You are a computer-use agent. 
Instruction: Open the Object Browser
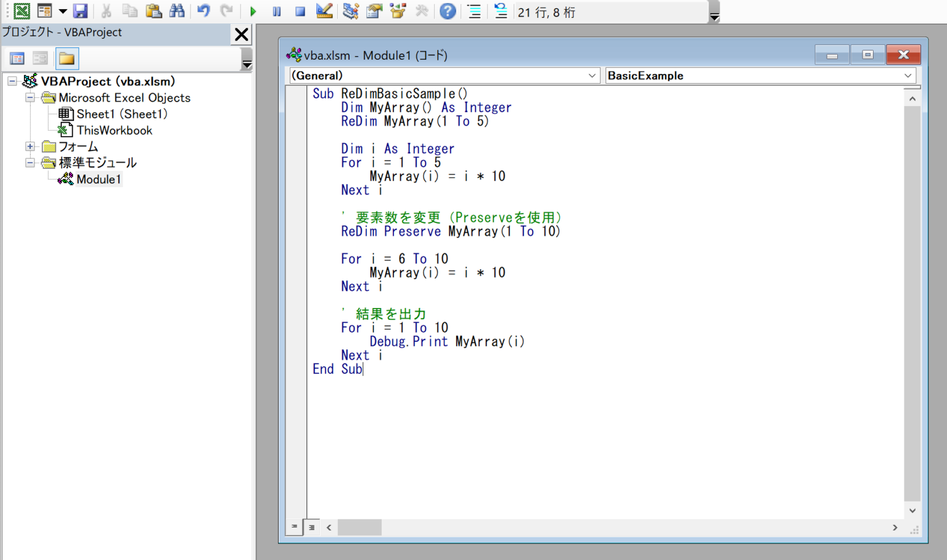pyautogui.click(x=399, y=11)
